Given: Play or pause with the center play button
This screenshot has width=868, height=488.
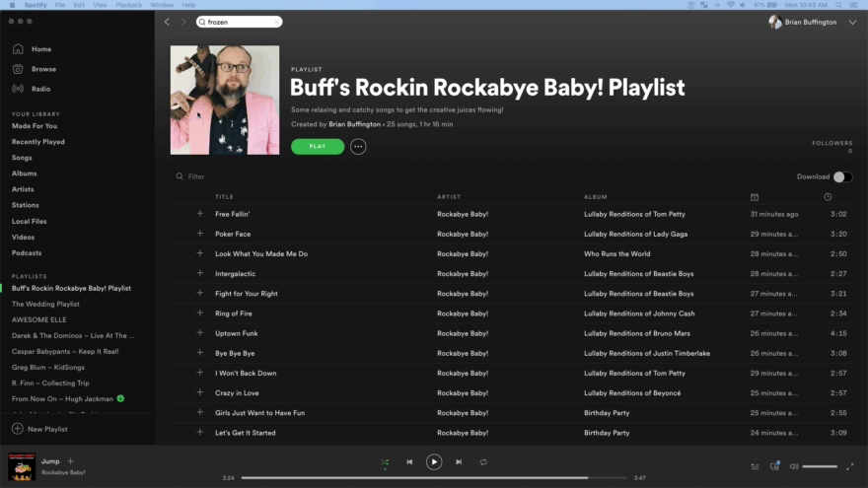Looking at the screenshot, I should point(434,462).
